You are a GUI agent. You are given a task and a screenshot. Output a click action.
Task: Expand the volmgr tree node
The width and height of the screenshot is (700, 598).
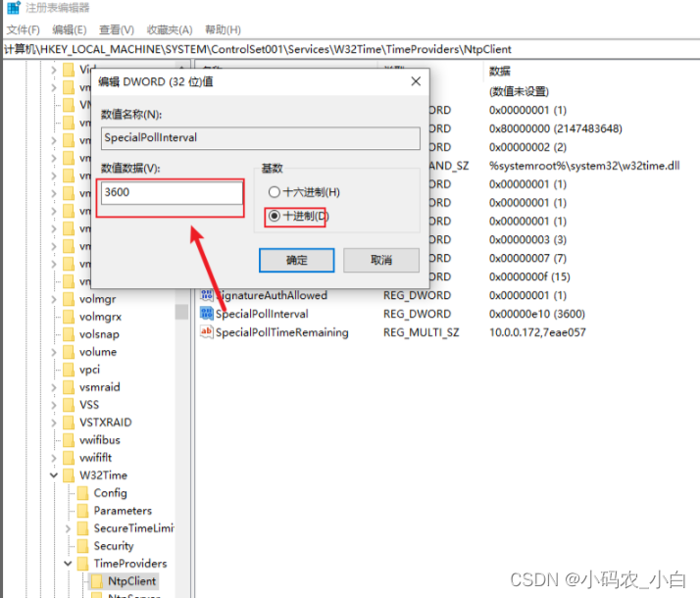tap(54, 299)
